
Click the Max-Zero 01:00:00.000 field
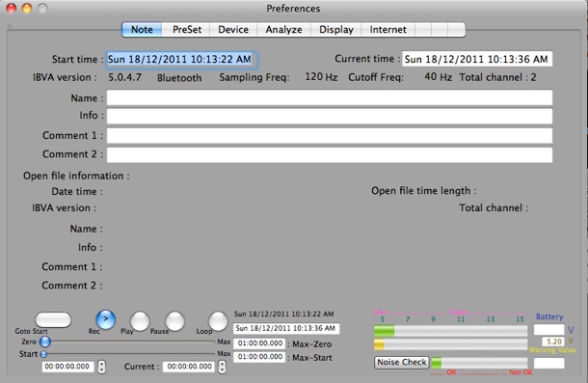pos(260,343)
